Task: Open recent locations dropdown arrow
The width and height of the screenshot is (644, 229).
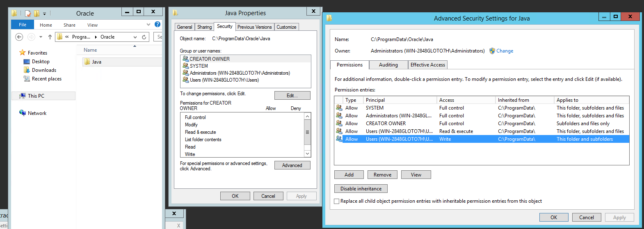Action: [x=41, y=37]
